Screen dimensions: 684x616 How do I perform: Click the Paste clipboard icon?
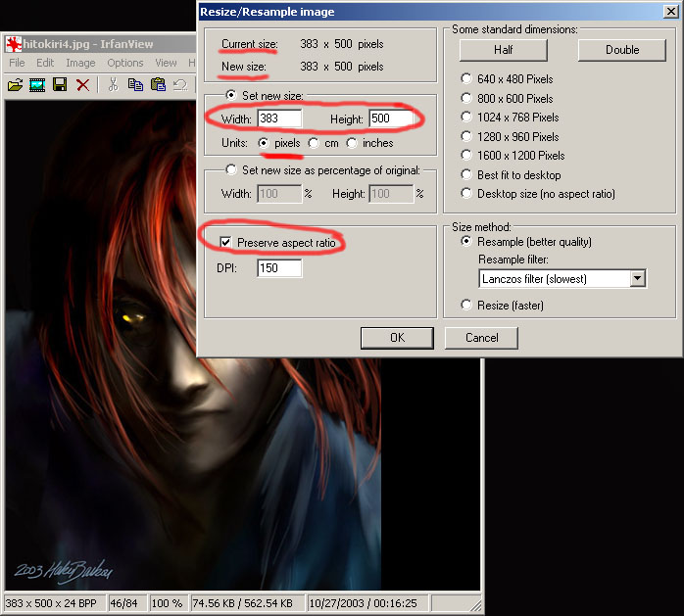pyautogui.click(x=158, y=85)
